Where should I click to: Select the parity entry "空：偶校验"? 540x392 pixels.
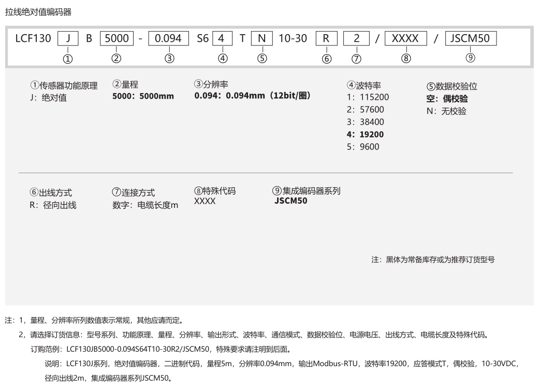447,99
